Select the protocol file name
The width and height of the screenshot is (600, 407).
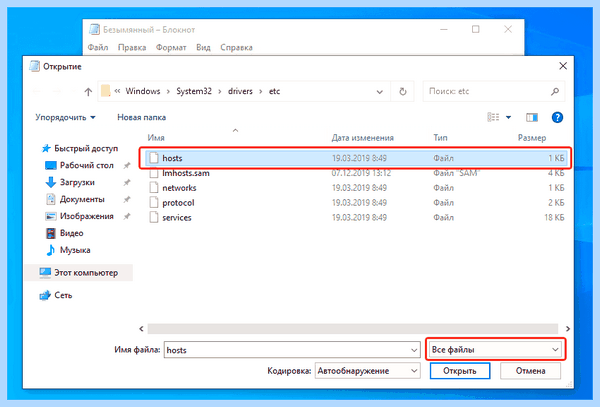click(178, 203)
